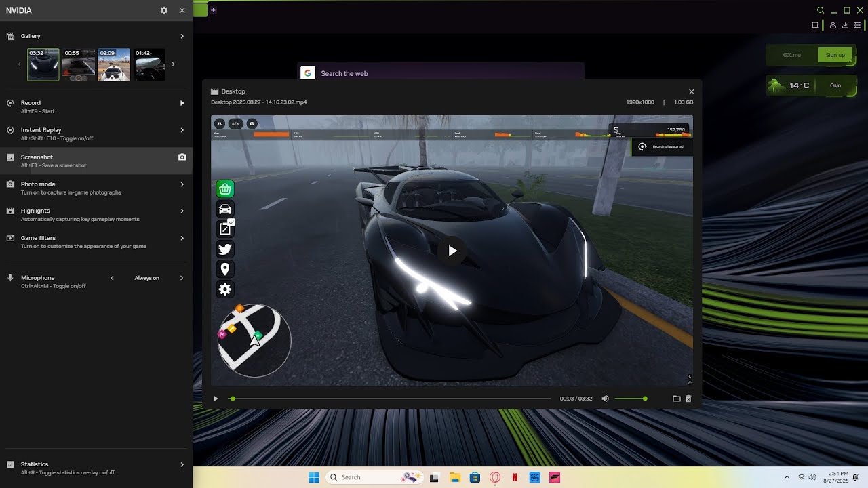Select the 03:32 gallery thumbnail
The height and width of the screenshot is (488, 868).
tap(43, 64)
